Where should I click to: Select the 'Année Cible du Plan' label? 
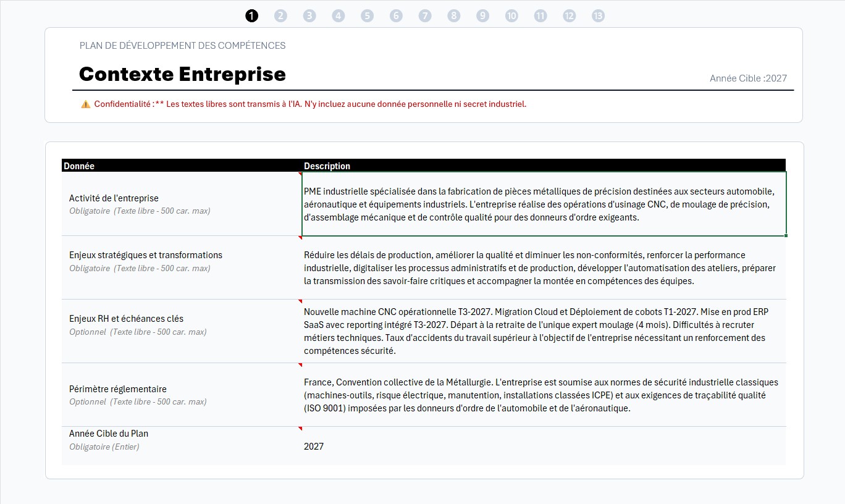pyautogui.click(x=109, y=434)
